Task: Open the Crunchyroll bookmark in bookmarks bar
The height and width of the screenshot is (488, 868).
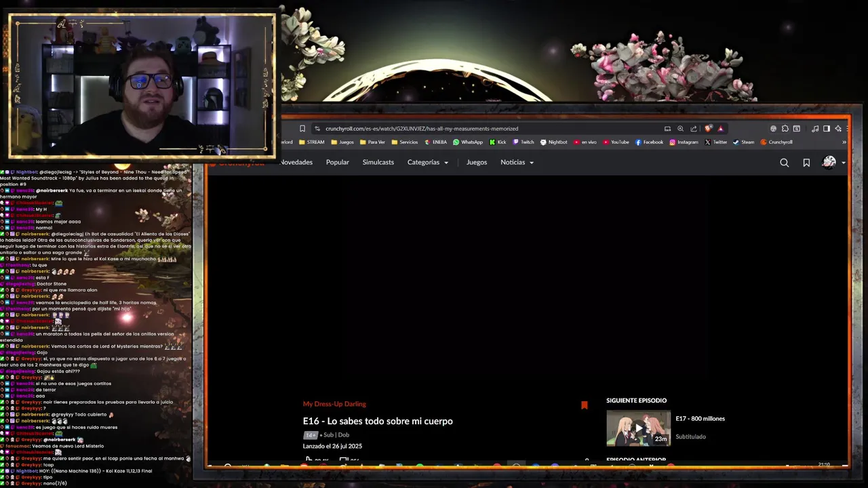Action: [x=776, y=142]
